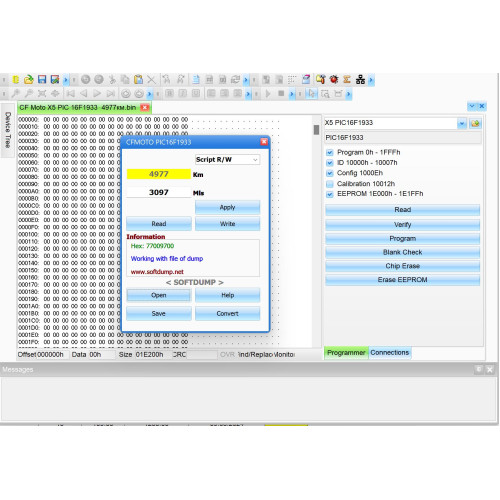Enable the Calibration 10012h checkbox
The width and height of the screenshot is (500, 500).
330,184
